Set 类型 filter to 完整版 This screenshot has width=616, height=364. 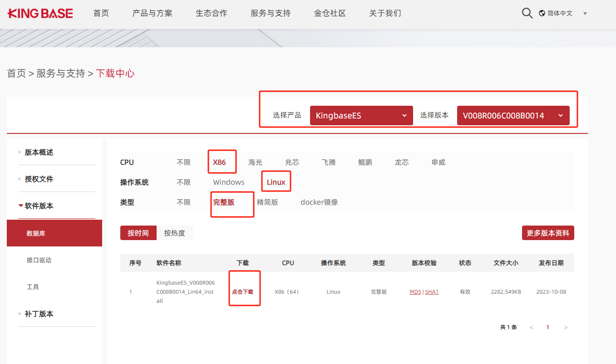[224, 202]
